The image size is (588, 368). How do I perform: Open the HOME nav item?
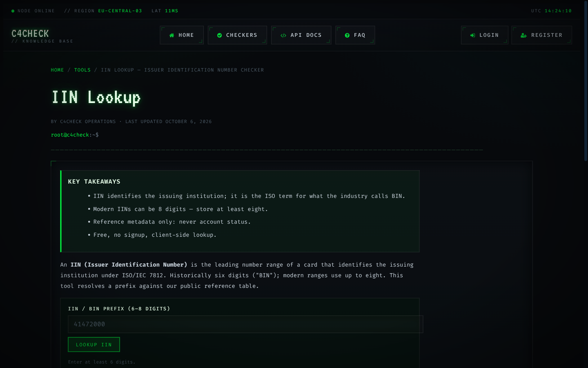tap(182, 35)
